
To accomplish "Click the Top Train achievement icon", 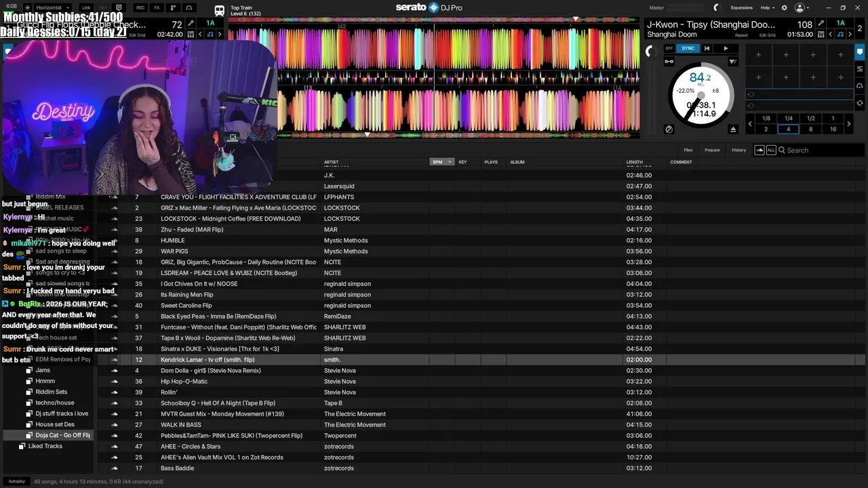I will [220, 10].
